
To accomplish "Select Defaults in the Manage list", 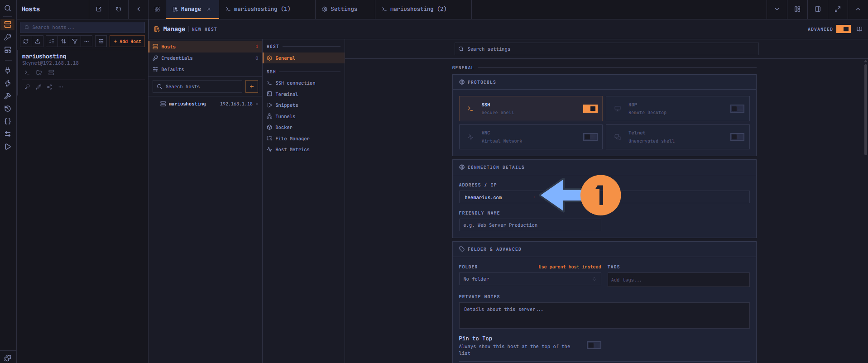I will point(206,69).
